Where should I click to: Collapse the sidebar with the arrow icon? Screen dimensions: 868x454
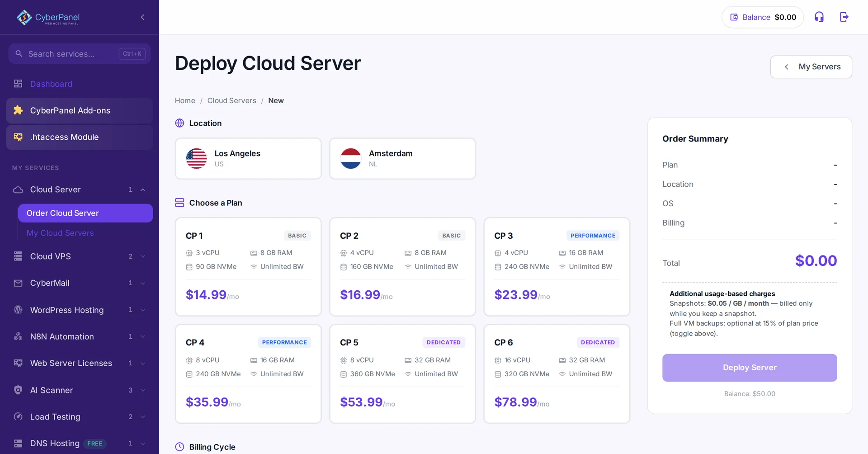coord(142,17)
